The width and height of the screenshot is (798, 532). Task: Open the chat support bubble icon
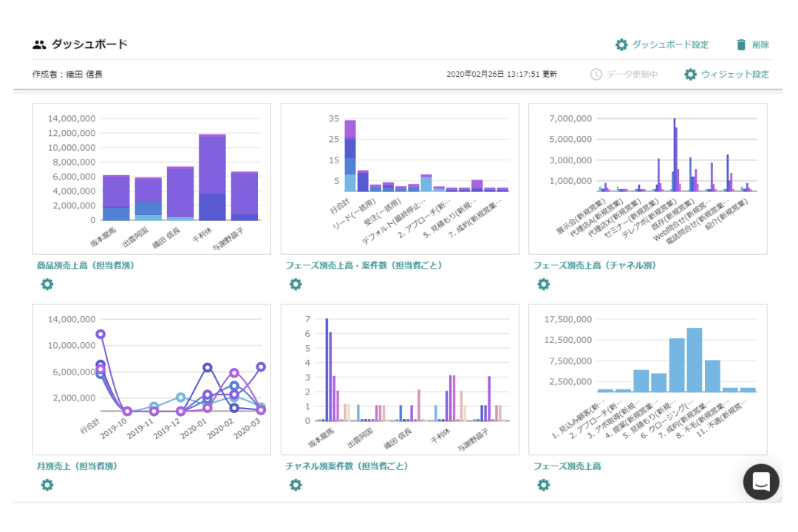(761, 482)
